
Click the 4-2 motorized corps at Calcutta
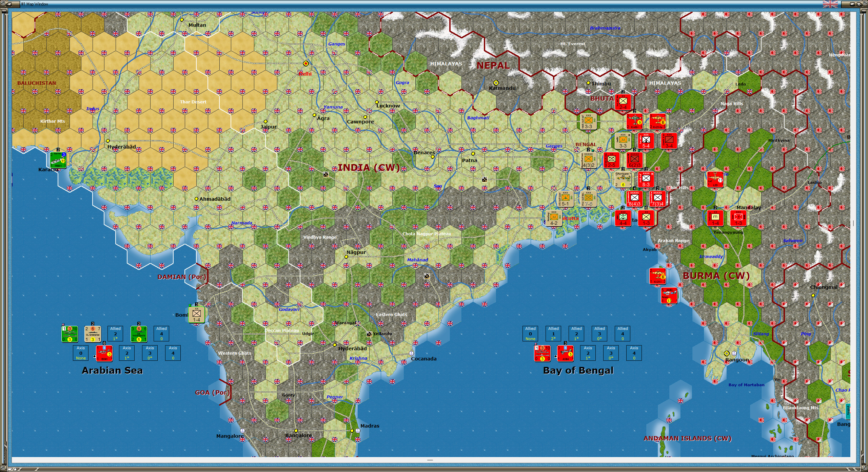pos(554,218)
